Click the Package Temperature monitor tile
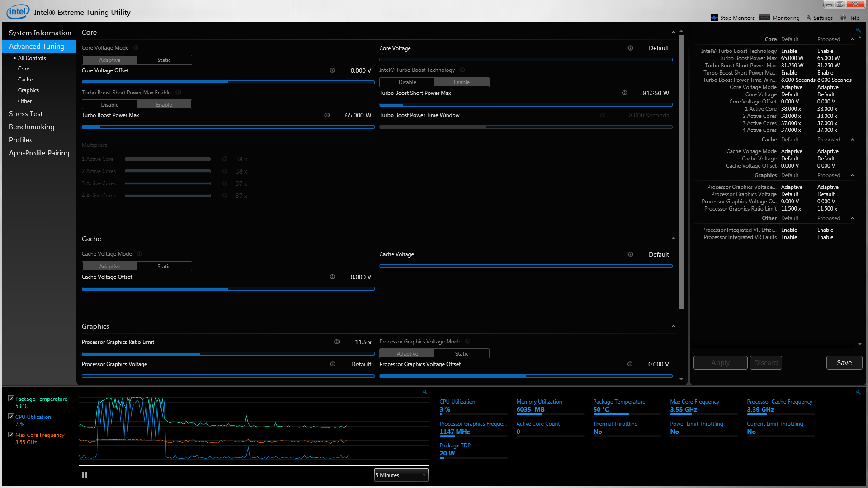 (x=627, y=407)
